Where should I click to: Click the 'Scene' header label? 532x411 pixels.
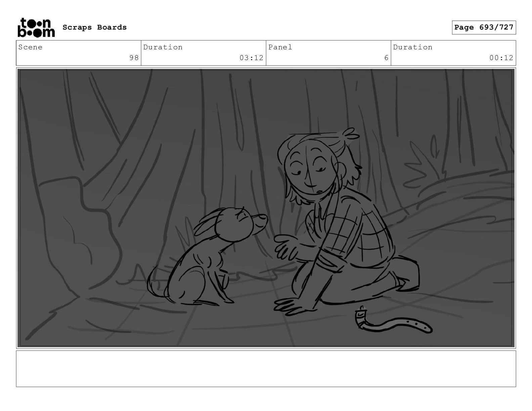[31, 47]
